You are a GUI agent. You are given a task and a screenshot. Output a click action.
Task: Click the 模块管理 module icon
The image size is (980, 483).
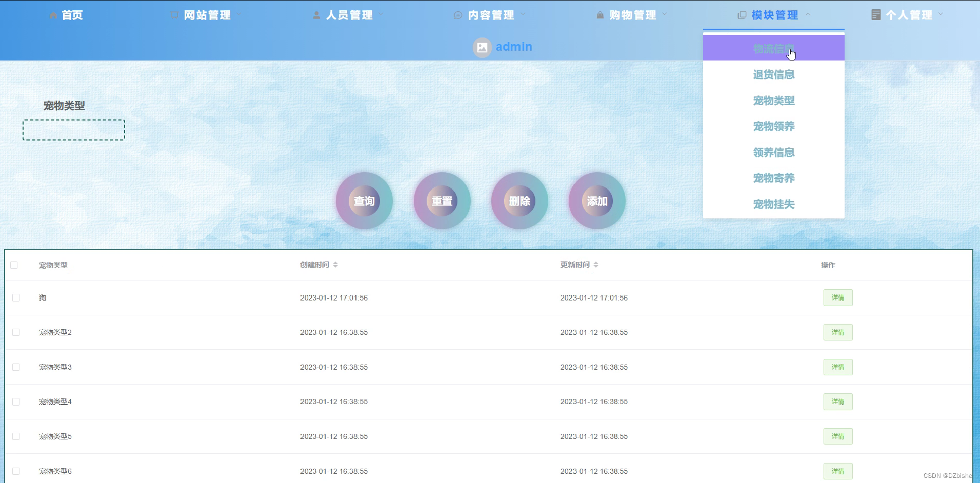(743, 14)
